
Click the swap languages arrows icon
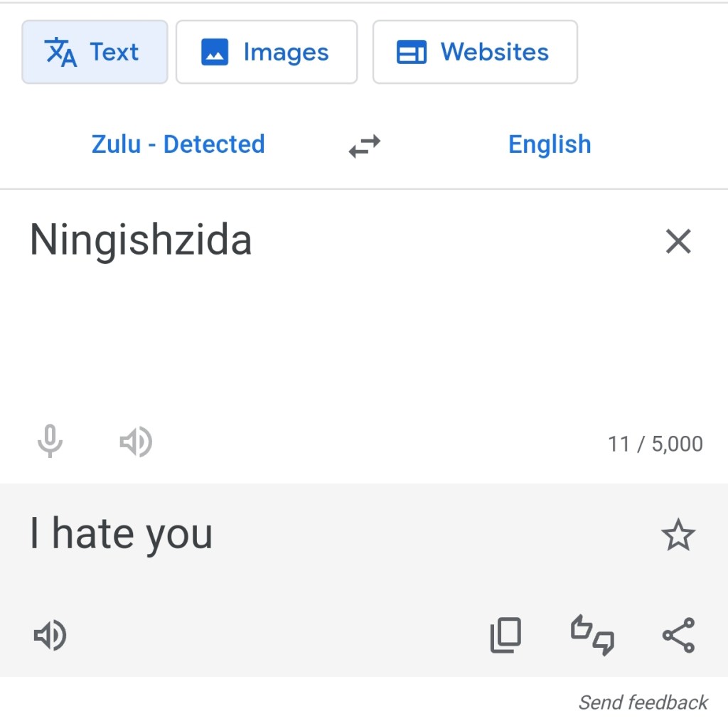pyautogui.click(x=364, y=144)
